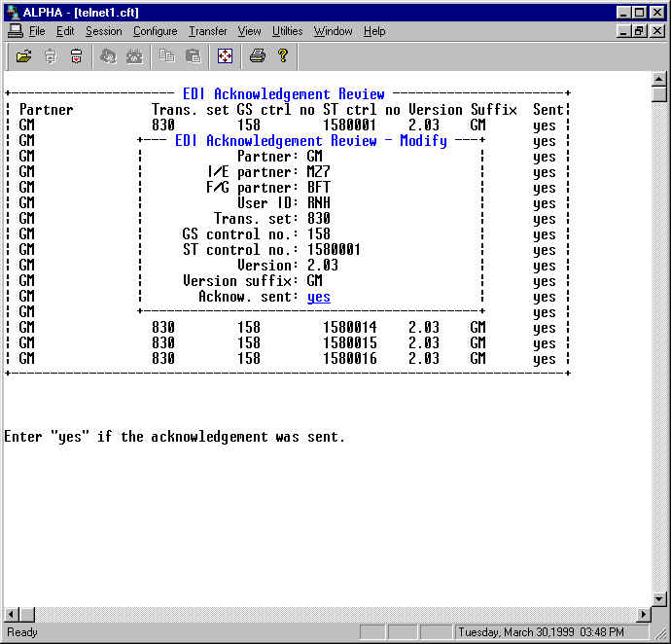Click the red disconnect session toolbar icon
671x644 pixels.
pyautogui.click(x=76, y=56)
